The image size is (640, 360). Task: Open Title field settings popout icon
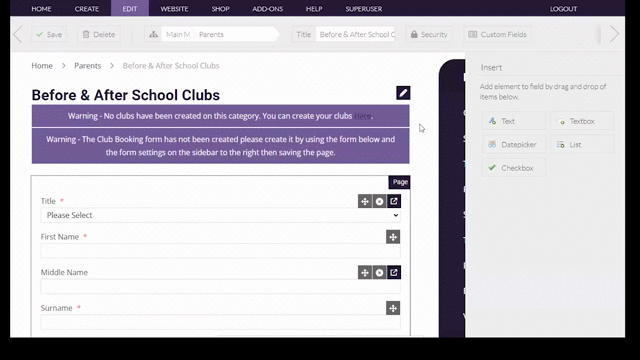393,201
